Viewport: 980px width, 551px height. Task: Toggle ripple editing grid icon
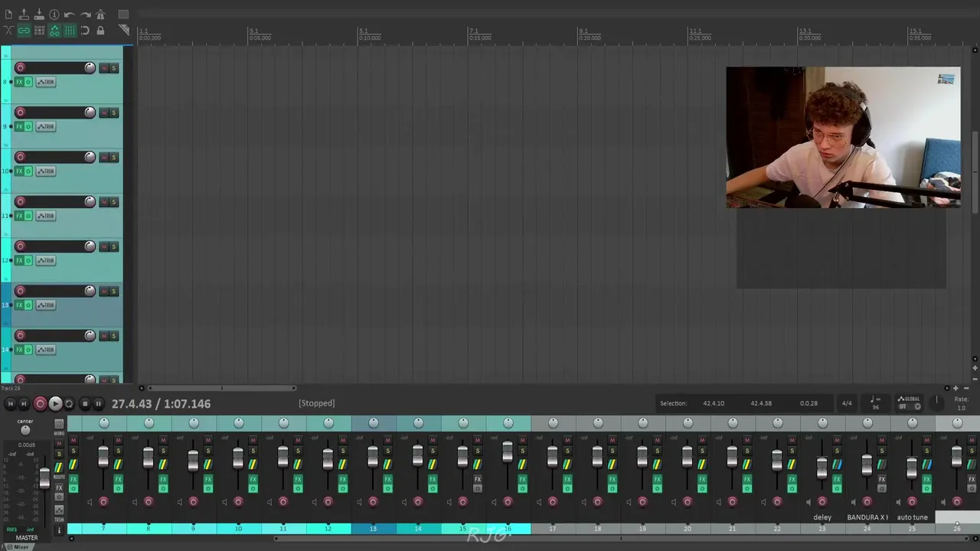[x=39, y=31]
